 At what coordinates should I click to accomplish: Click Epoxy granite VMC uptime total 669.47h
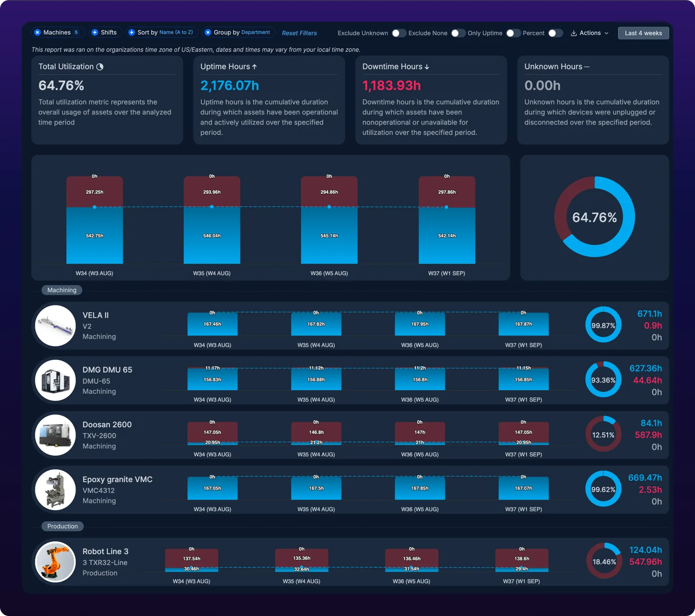click(x=645, y=478)
